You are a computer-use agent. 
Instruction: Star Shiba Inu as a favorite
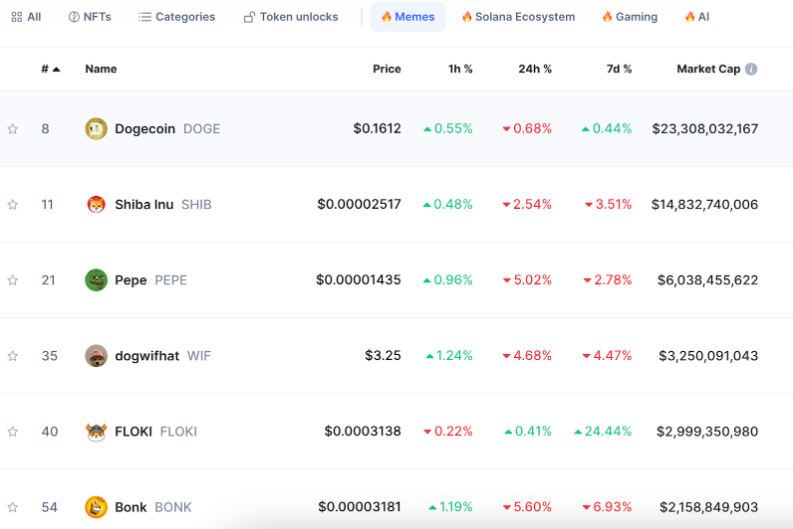13,205
